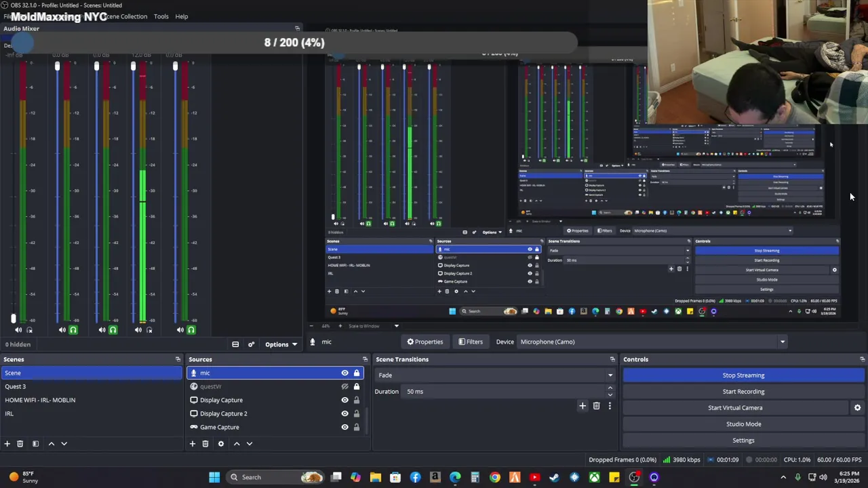Open scene filters icon in Scenes dock
Viewport: 868px width, 488px height.
(35, 444)
